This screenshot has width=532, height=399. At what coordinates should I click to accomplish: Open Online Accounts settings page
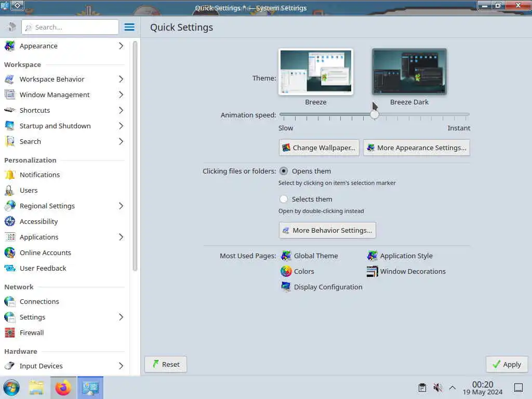[x=64, y=253]
